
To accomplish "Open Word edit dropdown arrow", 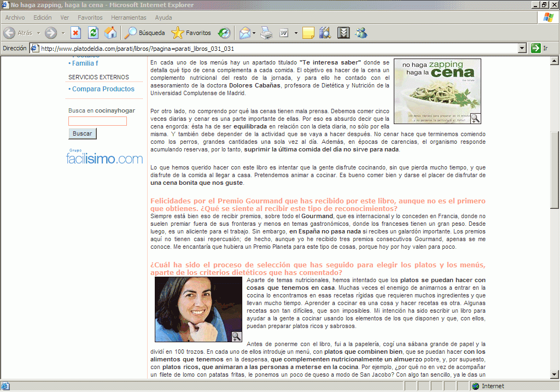I will click(296, 33).
